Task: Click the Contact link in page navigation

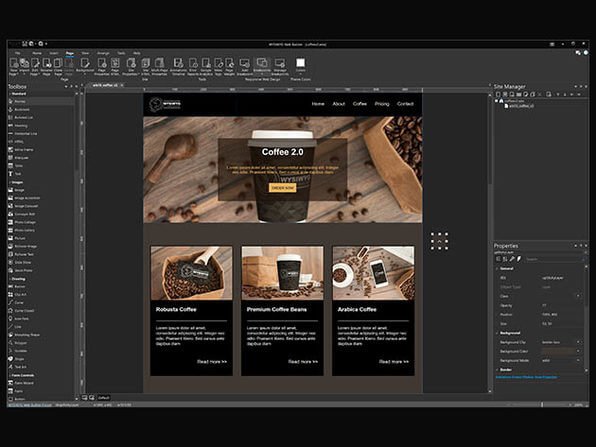Action: (405, 104)
